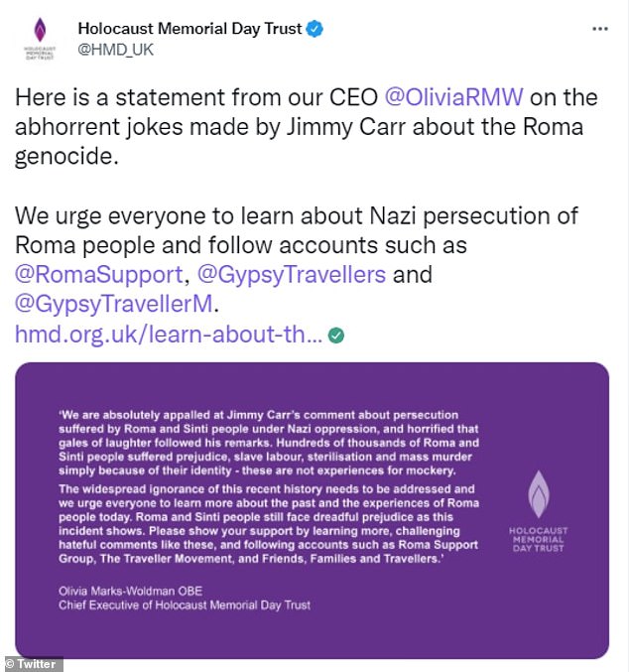Click the "Olivia Marks-Woldman OBE" signature line
The width and height of the screenshot is (629, 672).
[x=120, y=590]
